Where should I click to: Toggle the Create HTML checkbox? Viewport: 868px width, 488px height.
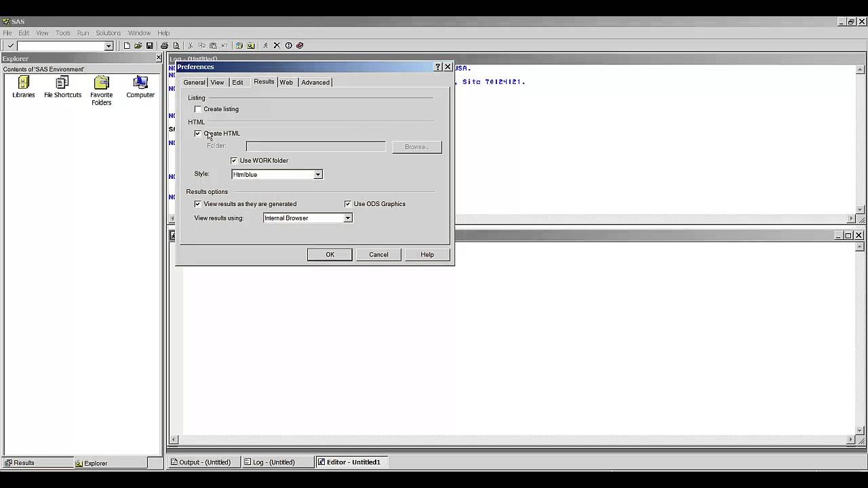pyautogui.click(x=198, y=134)
